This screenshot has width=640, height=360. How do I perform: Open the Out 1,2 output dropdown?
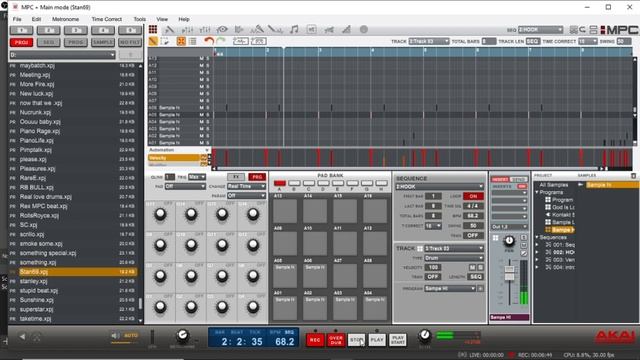[509, 227]
